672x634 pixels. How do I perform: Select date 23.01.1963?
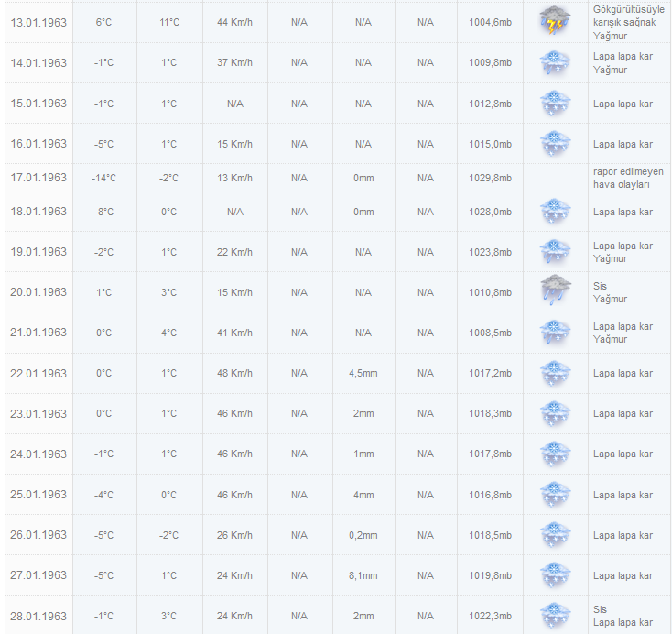(x=38, y=413)
